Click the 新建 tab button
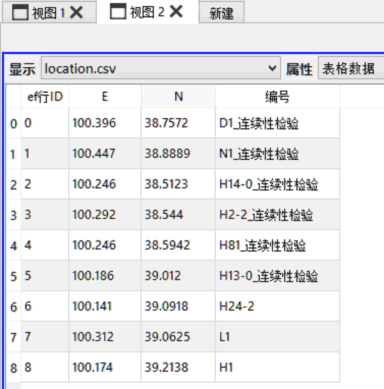The height and width of the screenshot is (389, 384). [221, 13]
